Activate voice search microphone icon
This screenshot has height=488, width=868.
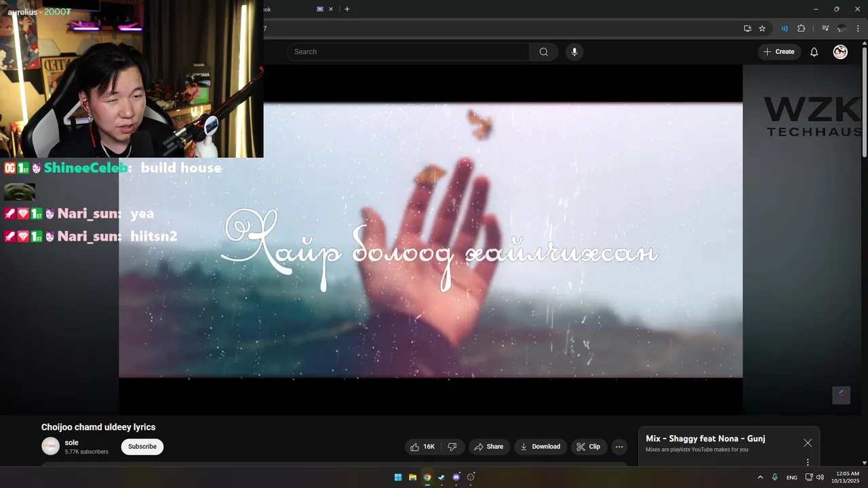[x=574, y=52]
